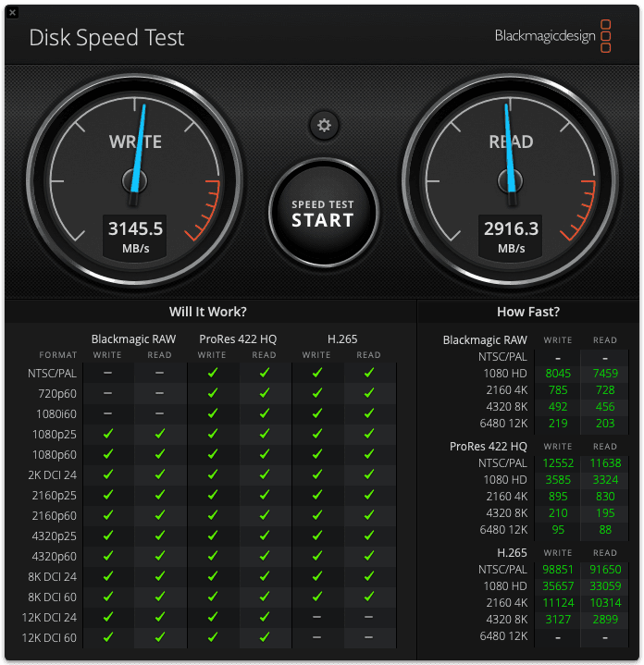Click the 2K DCI 24 format label
Image resolution: width=644 pixels, height=665 pixels.
point(52,475)
